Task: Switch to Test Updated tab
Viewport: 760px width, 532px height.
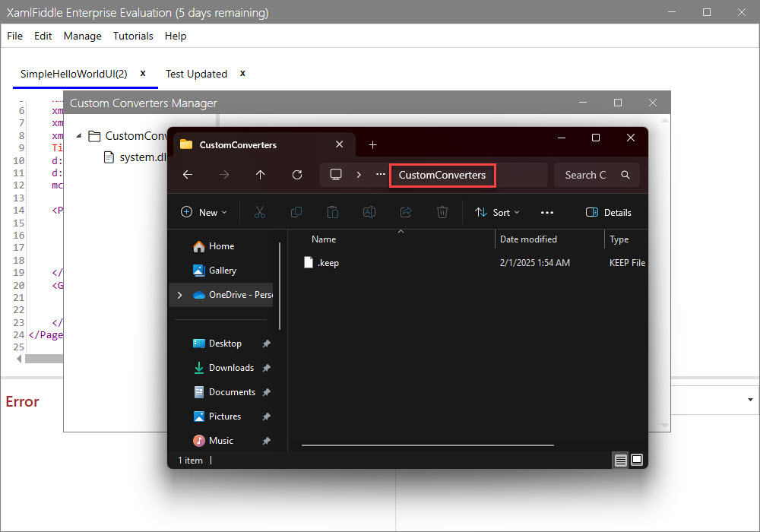Action: [196, 74]
